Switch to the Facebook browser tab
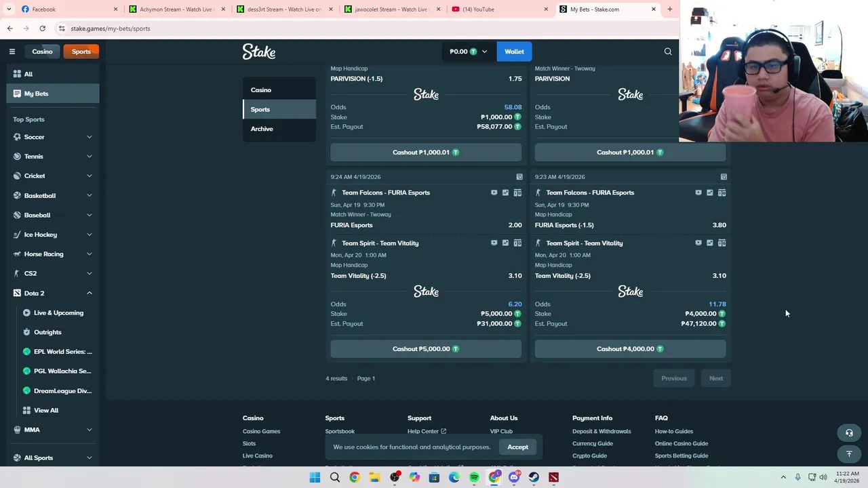This screenshot has width=868, height=488. pyautogui.click(x=68, y=9)
